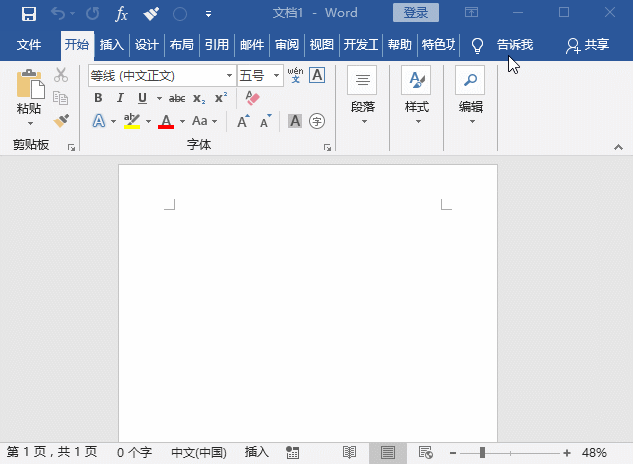Click the Clear Formatting eraser icon
This screenshot has width=633, height=464.
(x=252, y=98)
